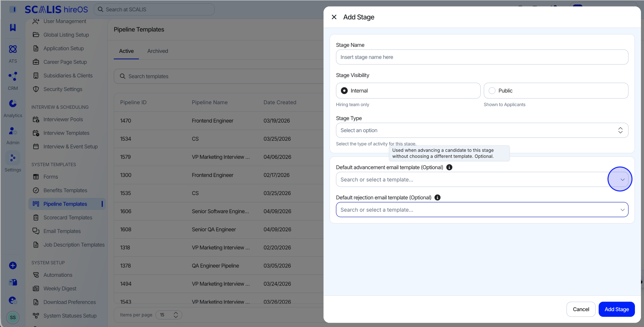Select the Public visibility radio button
This screenshot has height=327, width=644.
[492, 91]
